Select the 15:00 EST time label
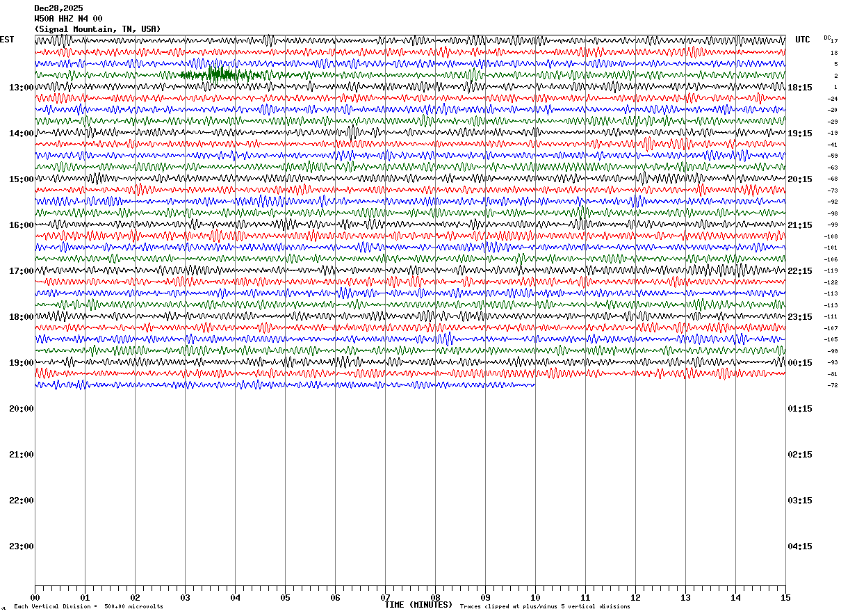This screenshot has height=616, width=841. pos(22,179)
